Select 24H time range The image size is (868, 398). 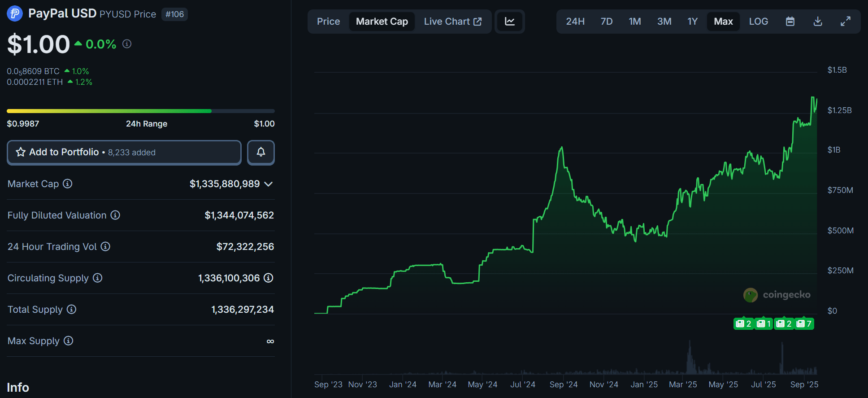tap(575, 22)
